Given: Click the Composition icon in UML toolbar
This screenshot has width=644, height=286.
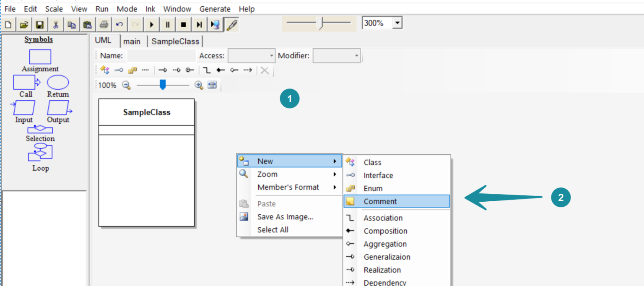Looking at the screenshot, I should tap(221, 70).
